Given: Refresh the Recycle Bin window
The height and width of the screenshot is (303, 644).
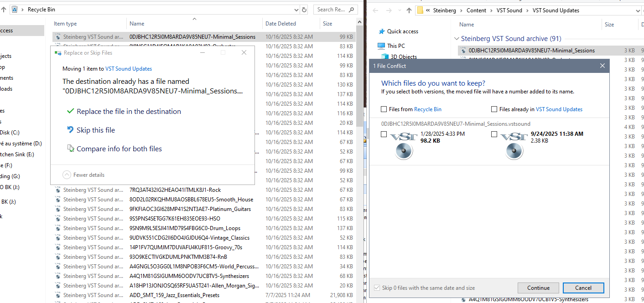Looking at the screenshot, I should tap(305, 10).
